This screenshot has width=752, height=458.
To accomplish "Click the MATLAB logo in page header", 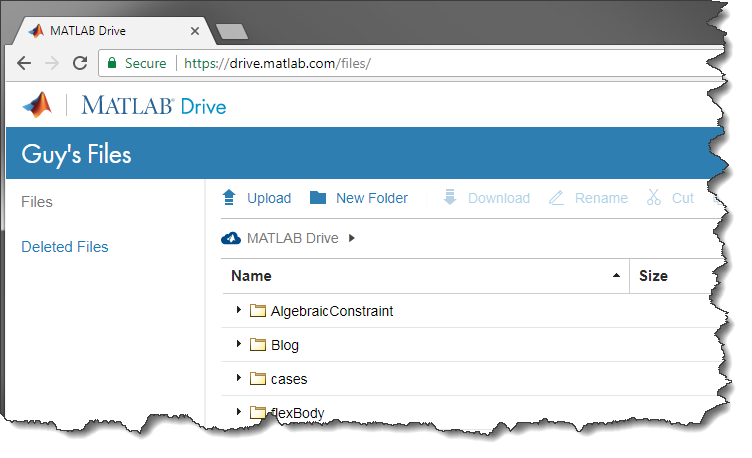I will click(37, 105).
